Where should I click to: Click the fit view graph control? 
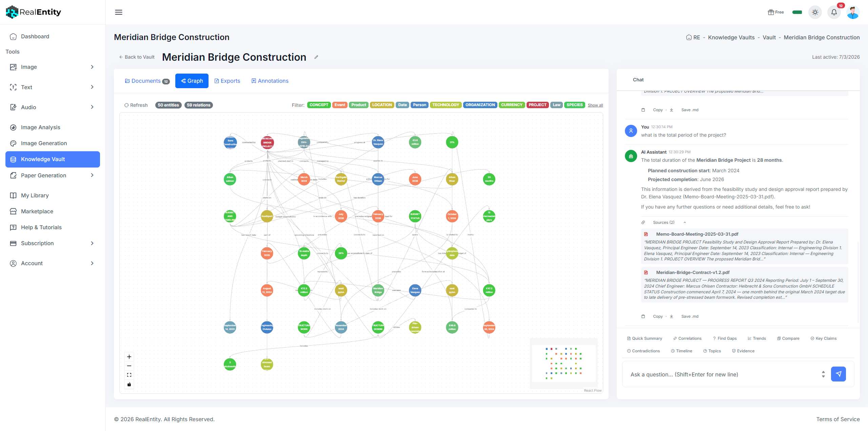[129, 375]
